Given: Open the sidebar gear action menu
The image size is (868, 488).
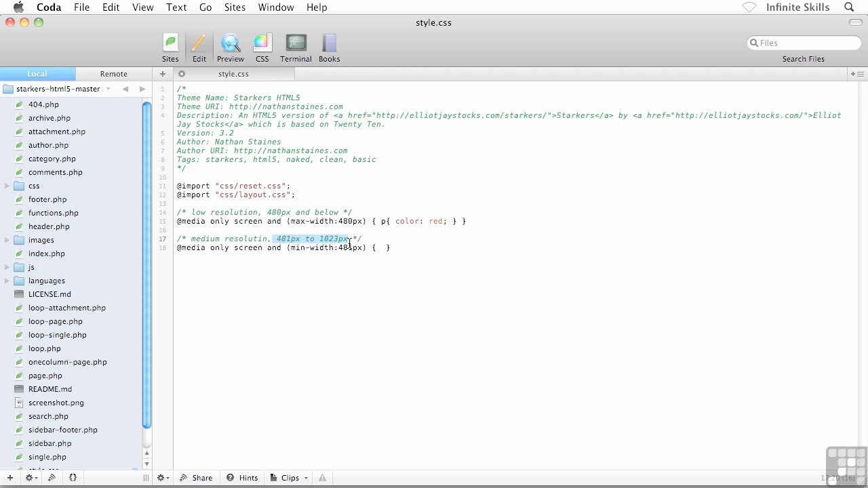Looking at the screenshot, I should (31, 478).
